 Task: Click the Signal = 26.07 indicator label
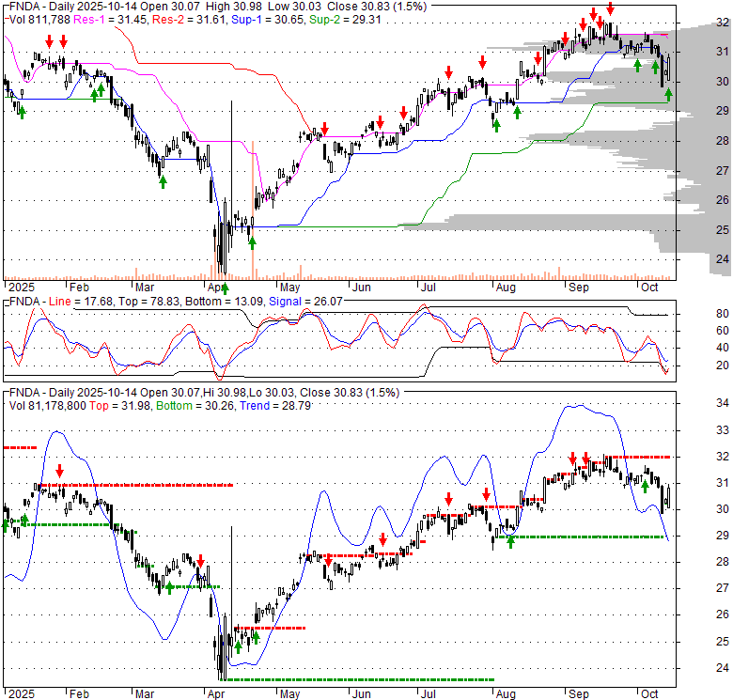[305, 302]
